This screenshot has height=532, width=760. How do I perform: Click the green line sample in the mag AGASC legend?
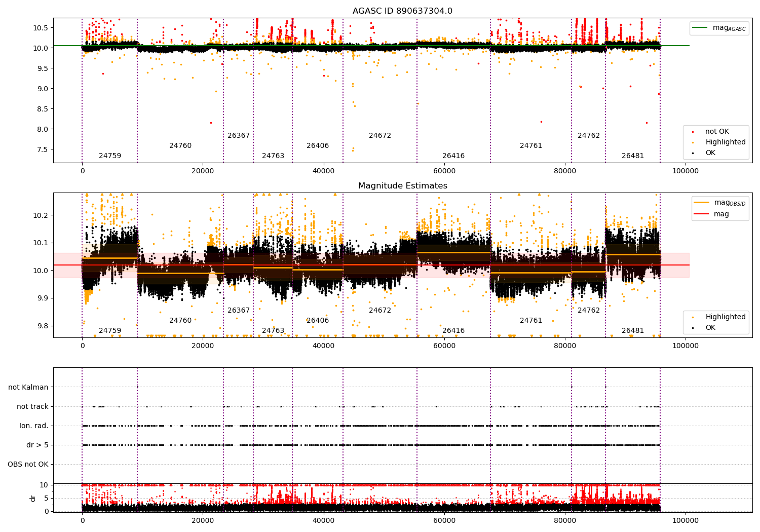700,28
